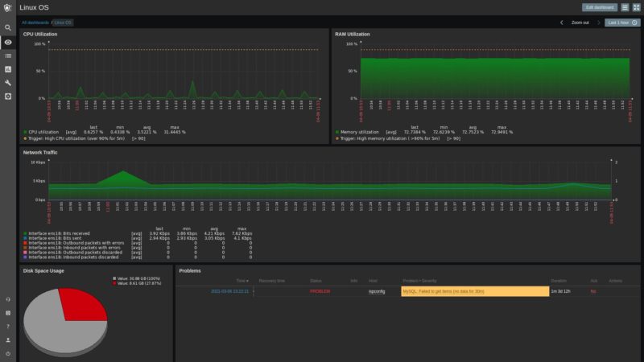The image size is (644, 362).
Task: Open the Administration gear icon
Action: coord(8,97)
